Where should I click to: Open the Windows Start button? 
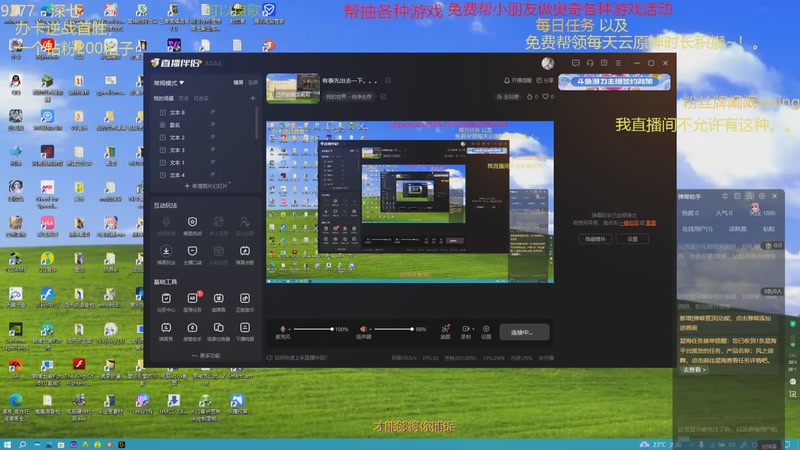tap(7, 444)
